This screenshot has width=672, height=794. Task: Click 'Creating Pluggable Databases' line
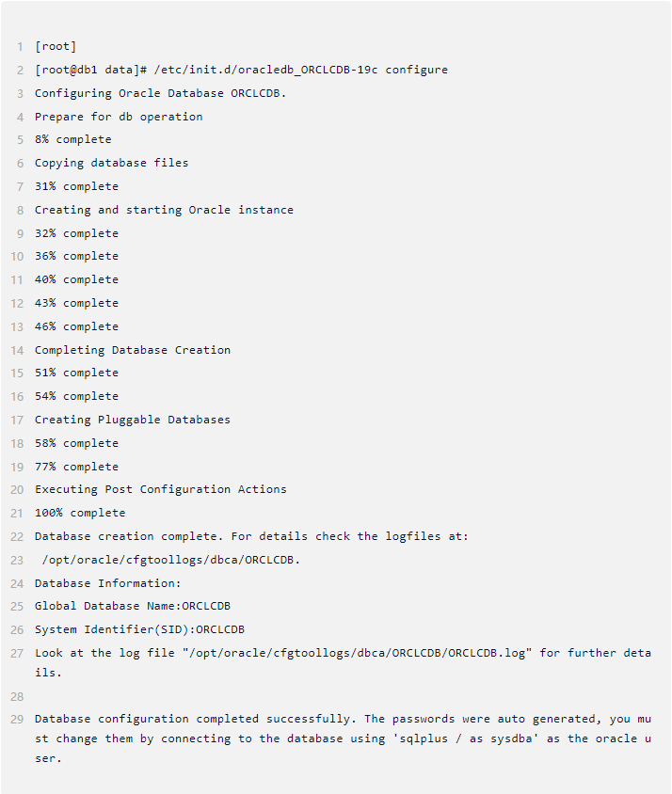coord(133,420)
